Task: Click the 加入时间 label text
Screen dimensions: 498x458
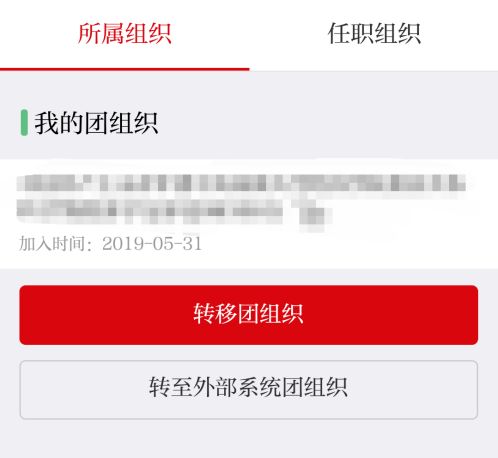Action: click(x=52, y=243)
